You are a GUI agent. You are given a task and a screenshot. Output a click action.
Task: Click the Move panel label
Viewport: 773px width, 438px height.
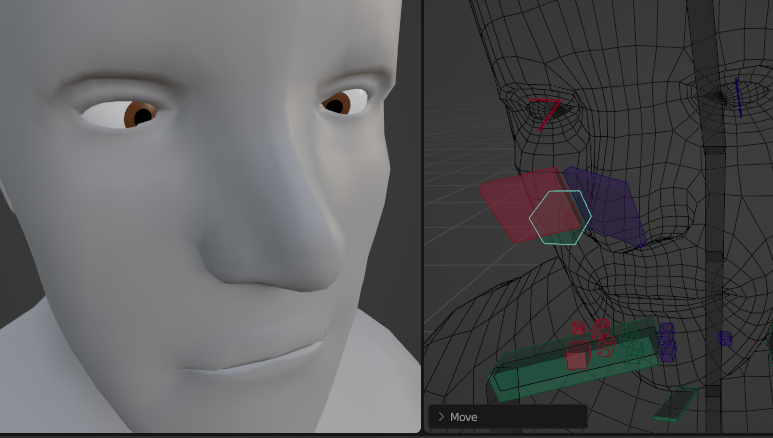click(464, 417)
